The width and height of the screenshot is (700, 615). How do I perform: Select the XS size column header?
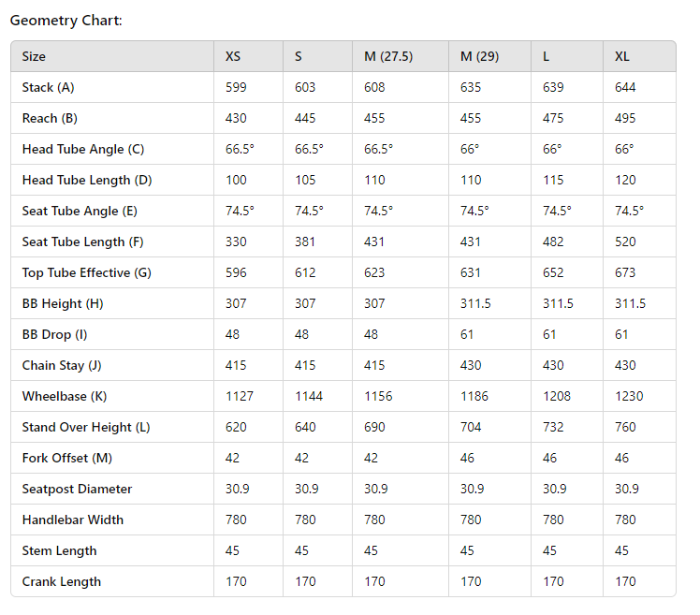coord(233,56)
